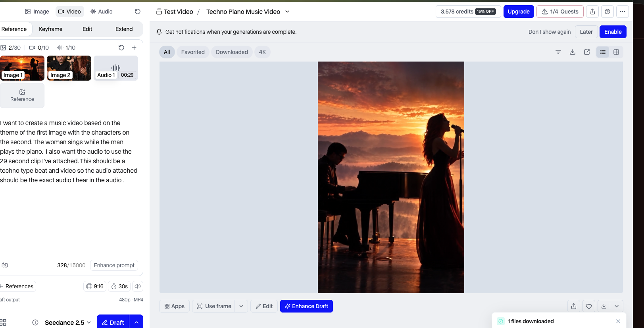
Task: Click the download all icon above gallery
Action: click(x=573, y=52)
